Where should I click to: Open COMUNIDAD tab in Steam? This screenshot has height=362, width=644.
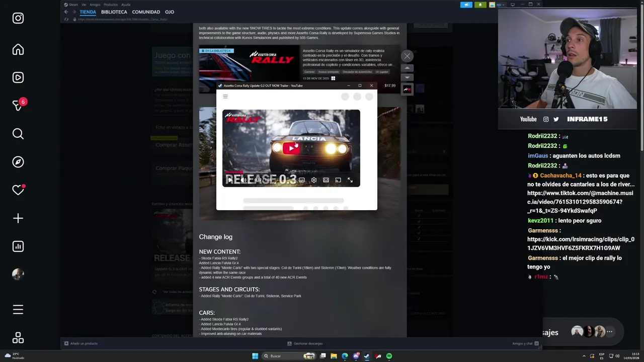(x=146, y=12)
